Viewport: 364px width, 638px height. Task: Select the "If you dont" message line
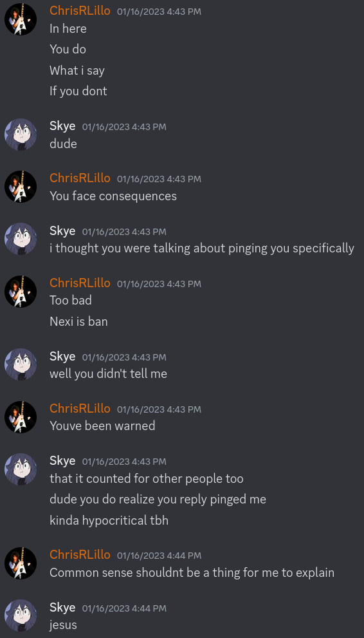click(78, 91)
